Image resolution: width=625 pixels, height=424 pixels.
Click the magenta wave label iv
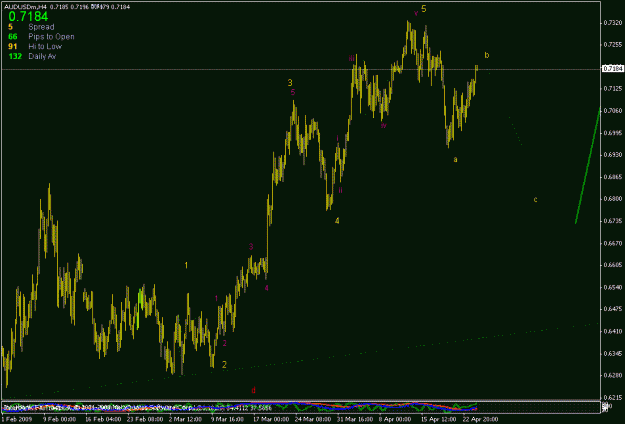[x=383, y=125]
